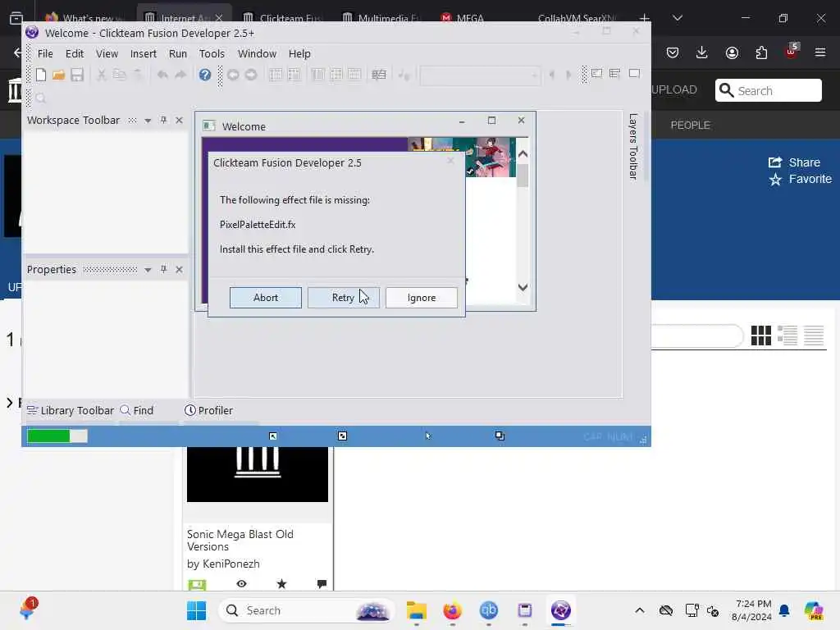Open the View menu

point(107,53)
